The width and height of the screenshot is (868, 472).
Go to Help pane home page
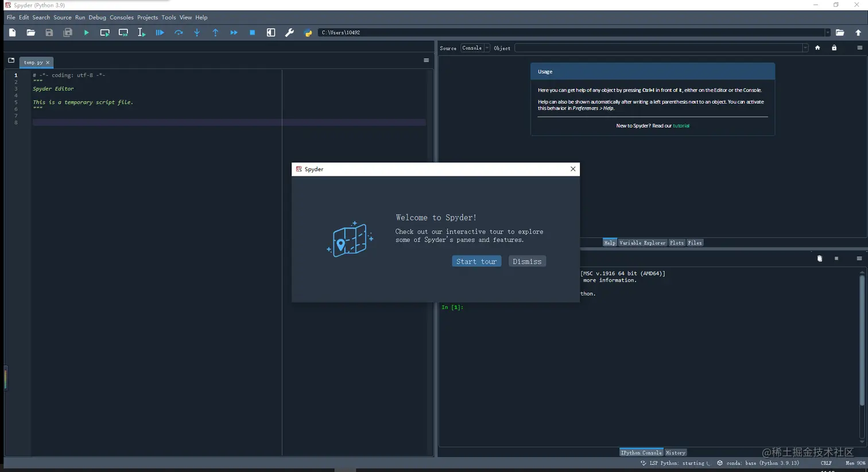tap(817, 48)
